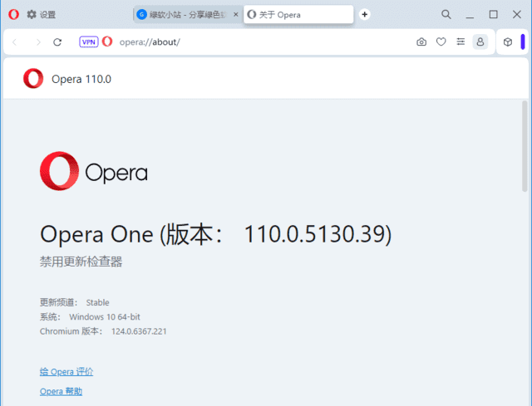Viewport: 532px width, 406px height.
Task: Click the Windows 10 64-bit system text
Action: [90, 317]
